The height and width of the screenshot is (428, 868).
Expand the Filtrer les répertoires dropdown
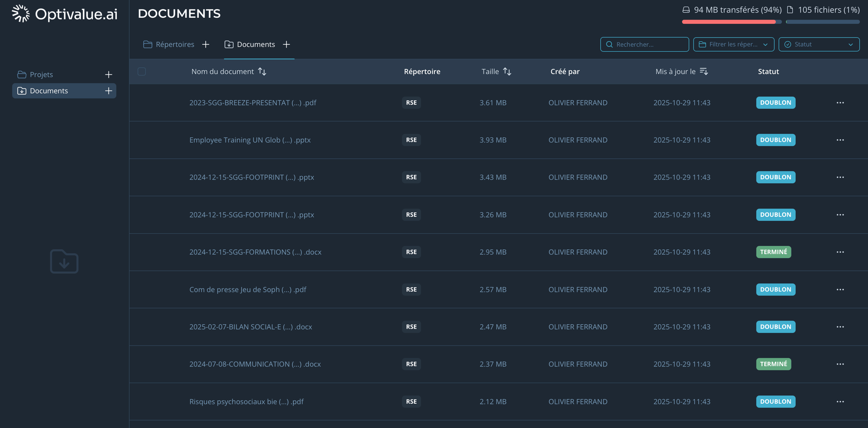733,44
